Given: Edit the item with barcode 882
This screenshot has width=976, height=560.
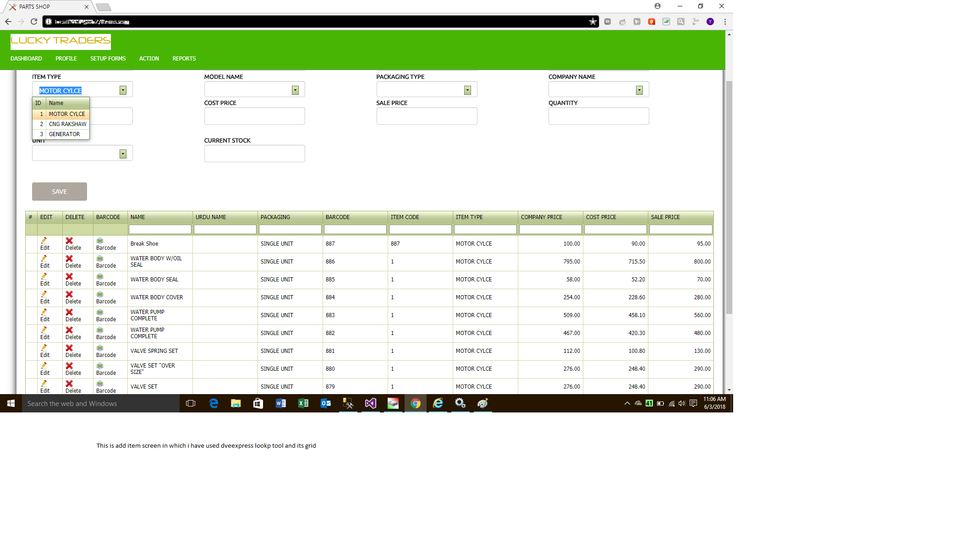Looking at the screenshot, I should coord(44,333).
